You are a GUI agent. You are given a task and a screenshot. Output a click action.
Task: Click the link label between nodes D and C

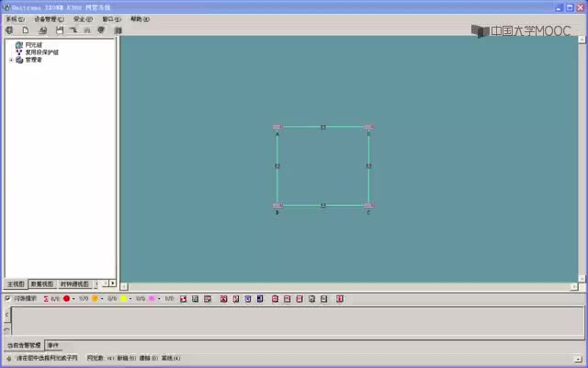tap(368, 166)
